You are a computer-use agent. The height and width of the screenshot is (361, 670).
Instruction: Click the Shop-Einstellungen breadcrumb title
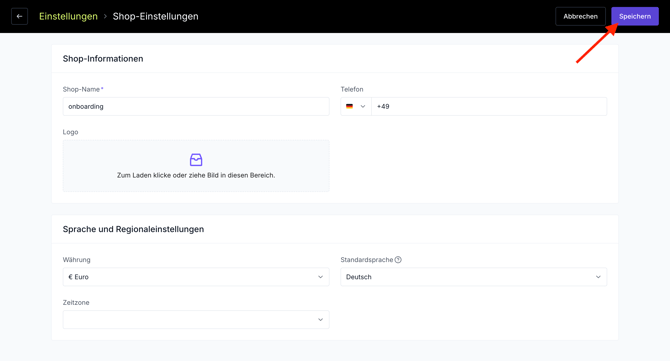[x=156, y=16]
